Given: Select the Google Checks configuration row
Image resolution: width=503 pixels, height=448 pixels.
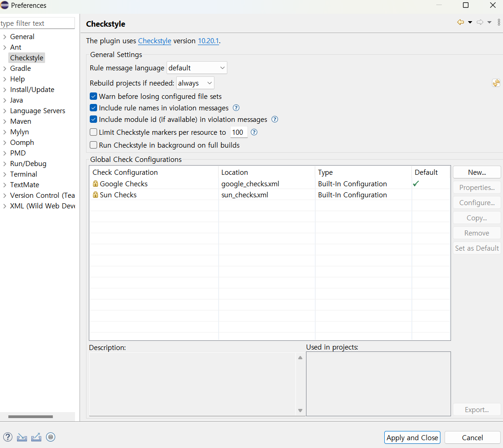Looking at the screenshot, I should coord(270,184).
